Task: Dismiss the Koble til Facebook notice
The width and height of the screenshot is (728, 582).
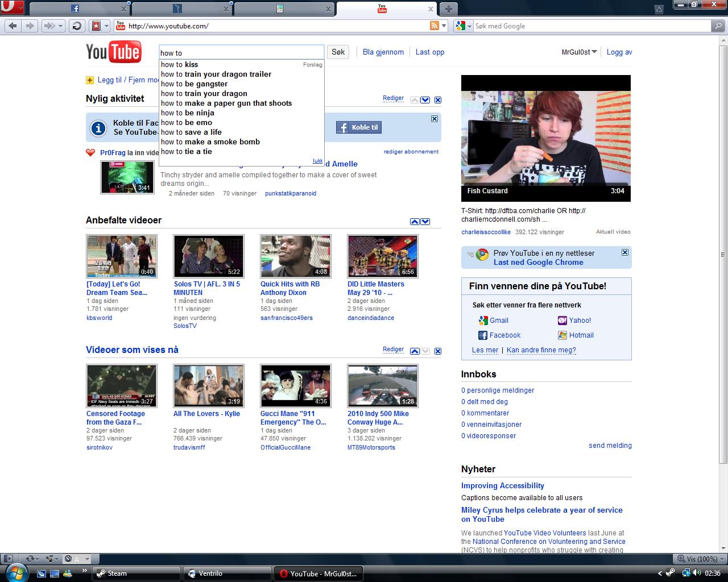Action: (x=435, y=119)
